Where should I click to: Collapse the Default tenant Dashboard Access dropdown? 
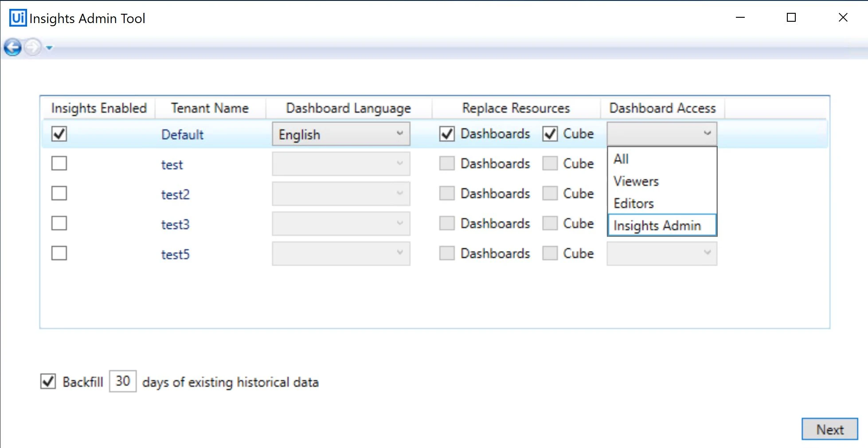pyautogui.click(x=662, y=134)
